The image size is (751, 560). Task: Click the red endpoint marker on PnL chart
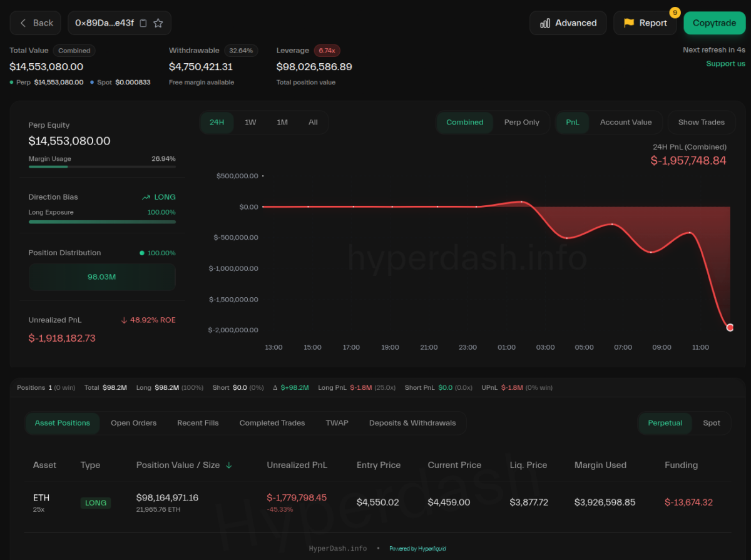pos(730,327)
